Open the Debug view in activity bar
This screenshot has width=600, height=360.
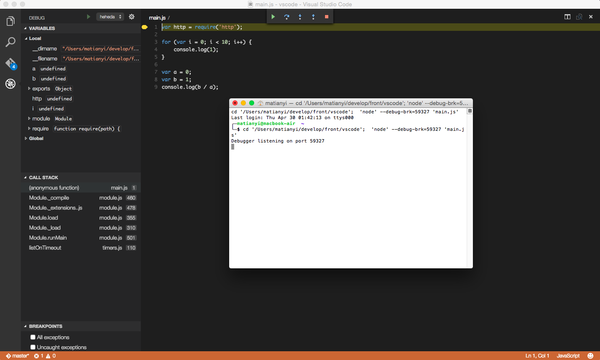point(10,83)
